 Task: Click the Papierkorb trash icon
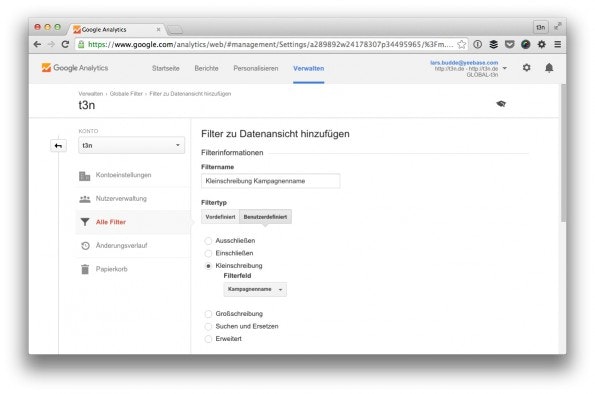[85, 269]
